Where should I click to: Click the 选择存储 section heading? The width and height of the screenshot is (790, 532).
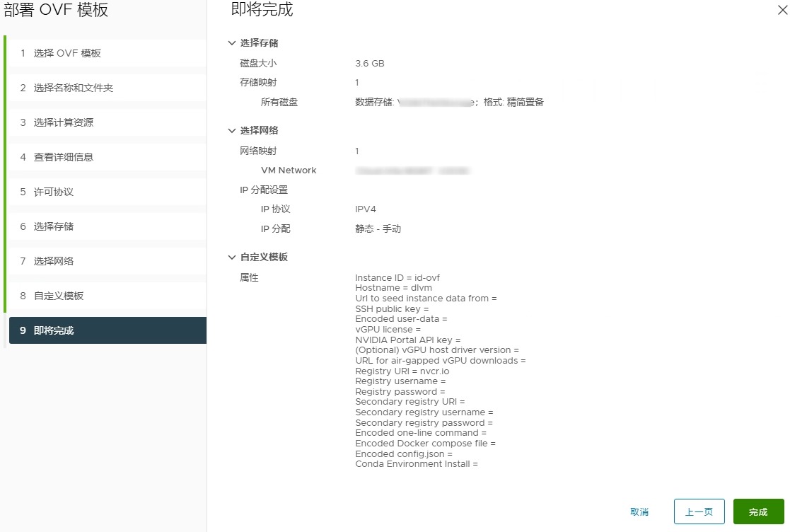pyautogui.click(x=259, y=43)
